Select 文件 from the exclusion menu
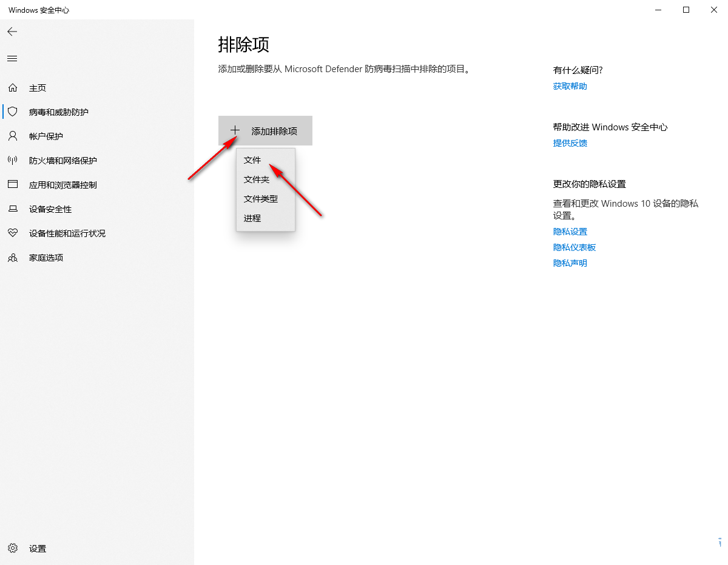Screen dimensions: 728x565 click(x=252, y=159)
